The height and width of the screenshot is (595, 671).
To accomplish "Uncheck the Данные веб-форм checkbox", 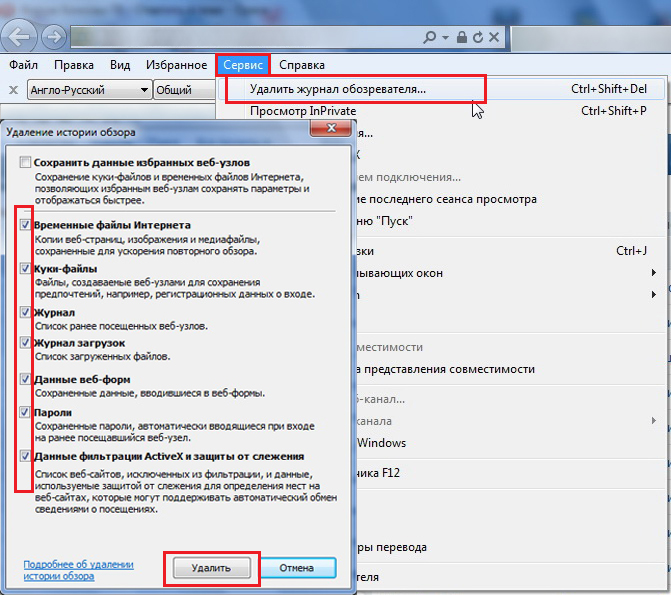I will pyautogui.click(x=25, y=379).
